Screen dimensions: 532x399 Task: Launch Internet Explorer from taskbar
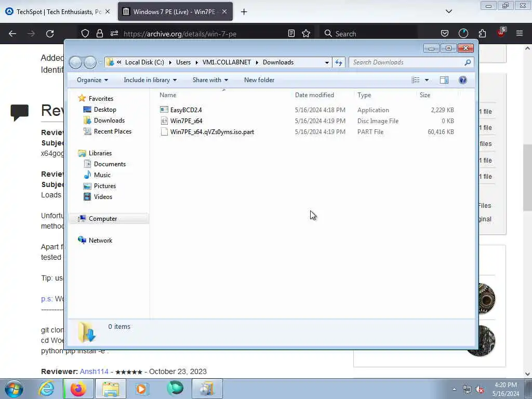click(46, 389)
